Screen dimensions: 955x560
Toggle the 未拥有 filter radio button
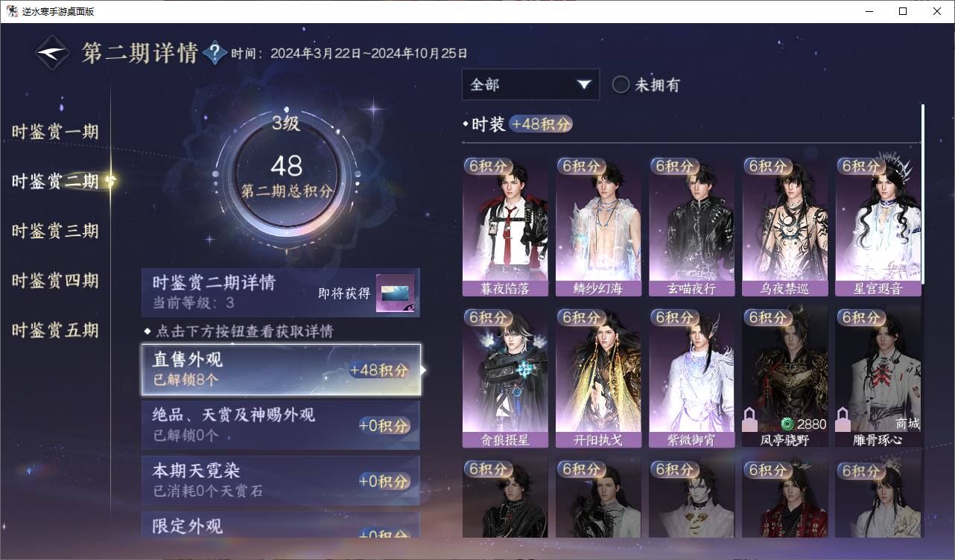(x=621, y=85)
